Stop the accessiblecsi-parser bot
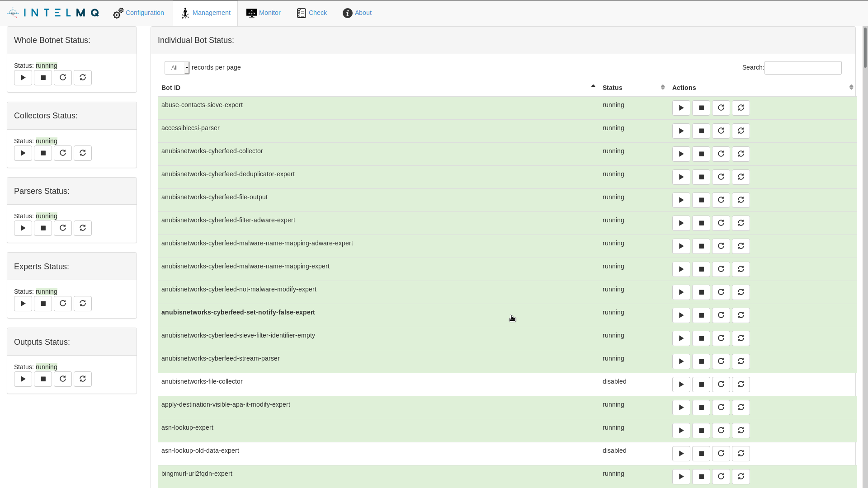868x488 pixels. pos(701,131)
